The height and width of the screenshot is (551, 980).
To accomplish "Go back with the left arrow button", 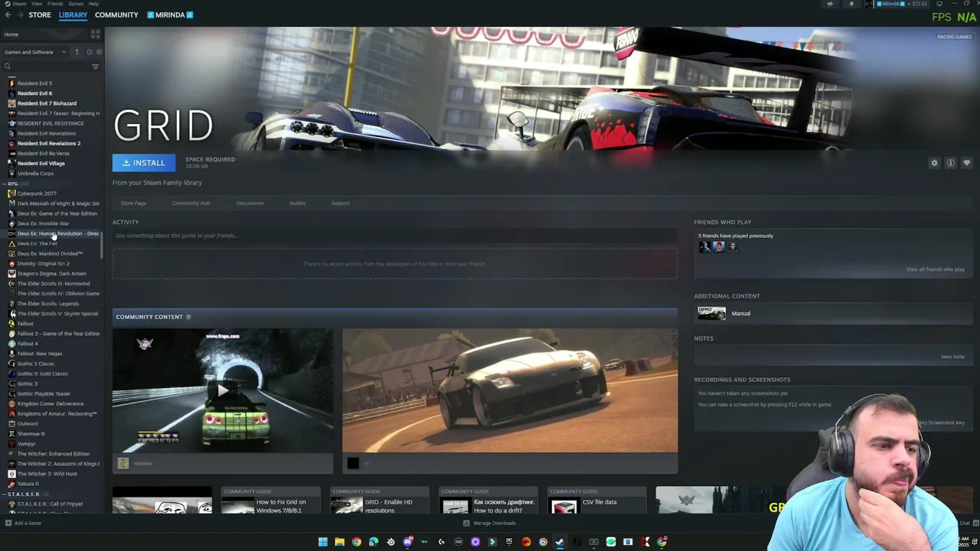I will click(x=8, y=15).
